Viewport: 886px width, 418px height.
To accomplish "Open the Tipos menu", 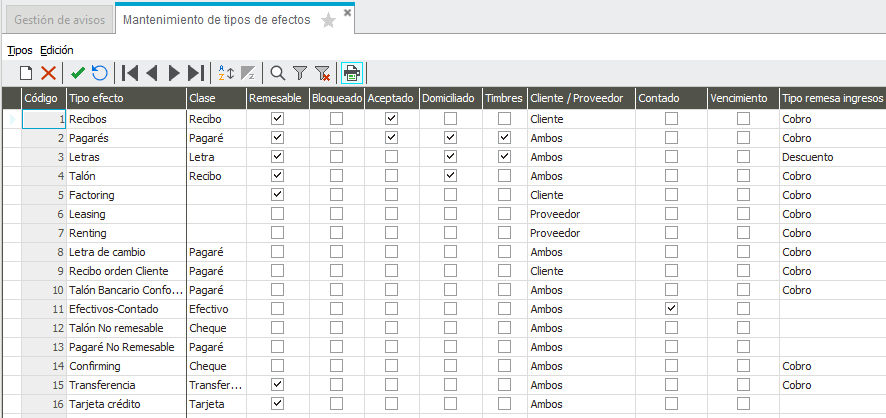I will pos(20,50).
